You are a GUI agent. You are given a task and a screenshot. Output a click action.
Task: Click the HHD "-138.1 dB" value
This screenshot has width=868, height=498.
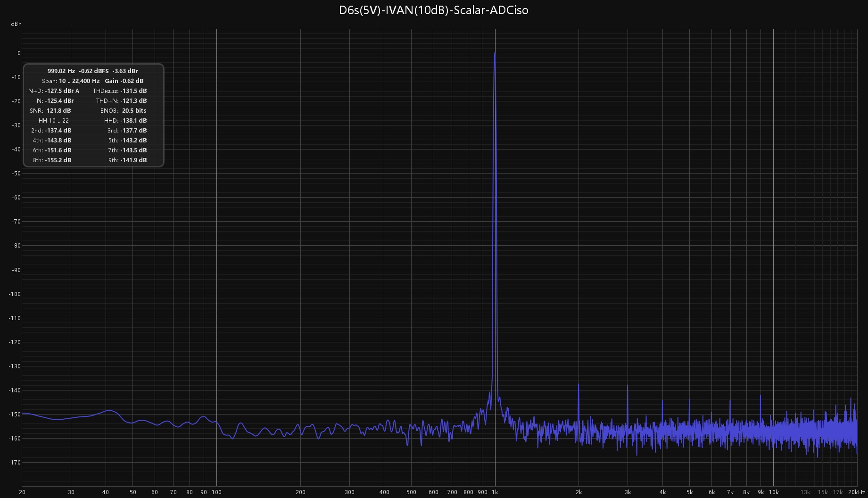coord(133,120)
